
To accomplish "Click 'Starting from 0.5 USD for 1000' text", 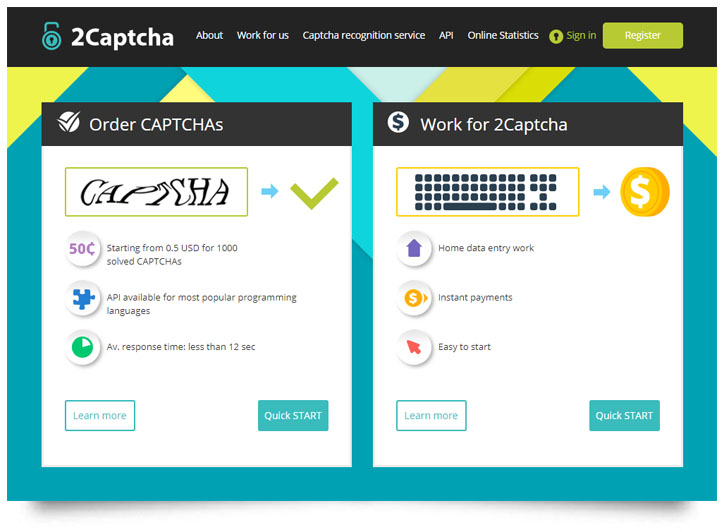I will 172,248.
